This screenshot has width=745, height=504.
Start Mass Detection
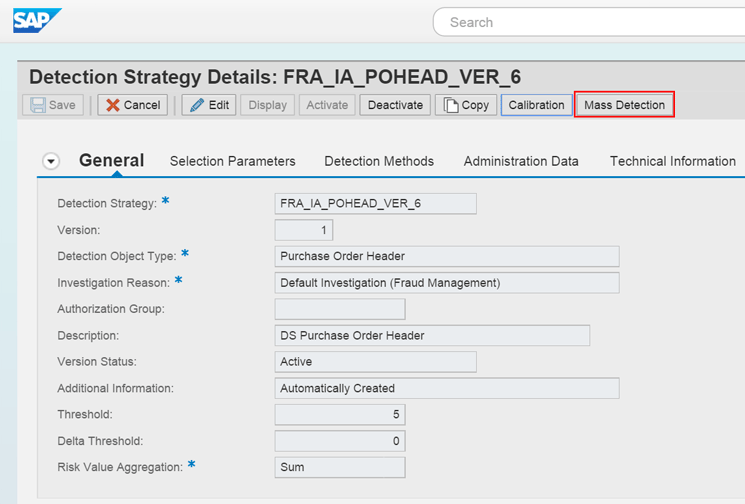tap(624, 105)
